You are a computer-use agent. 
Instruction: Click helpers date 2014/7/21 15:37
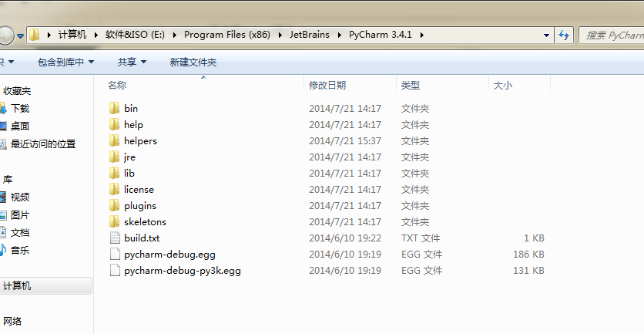coord(345,140)
